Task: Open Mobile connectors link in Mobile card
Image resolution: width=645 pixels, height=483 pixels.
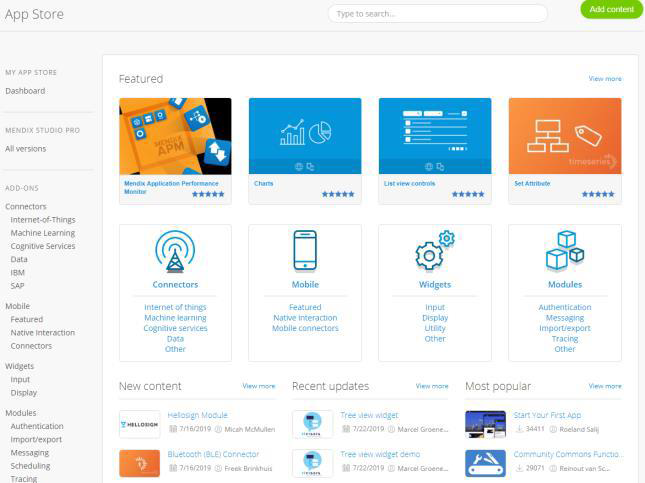Action: click(x=305, y=328)
